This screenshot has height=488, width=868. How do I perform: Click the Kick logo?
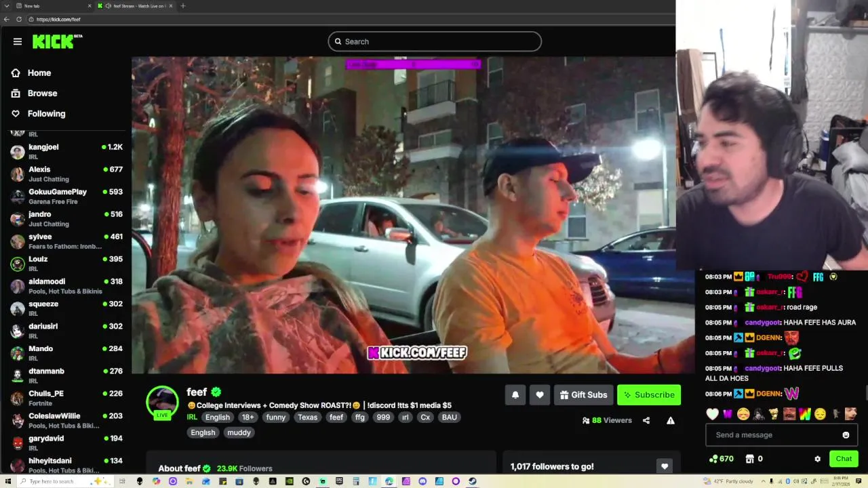coord(57,41)
